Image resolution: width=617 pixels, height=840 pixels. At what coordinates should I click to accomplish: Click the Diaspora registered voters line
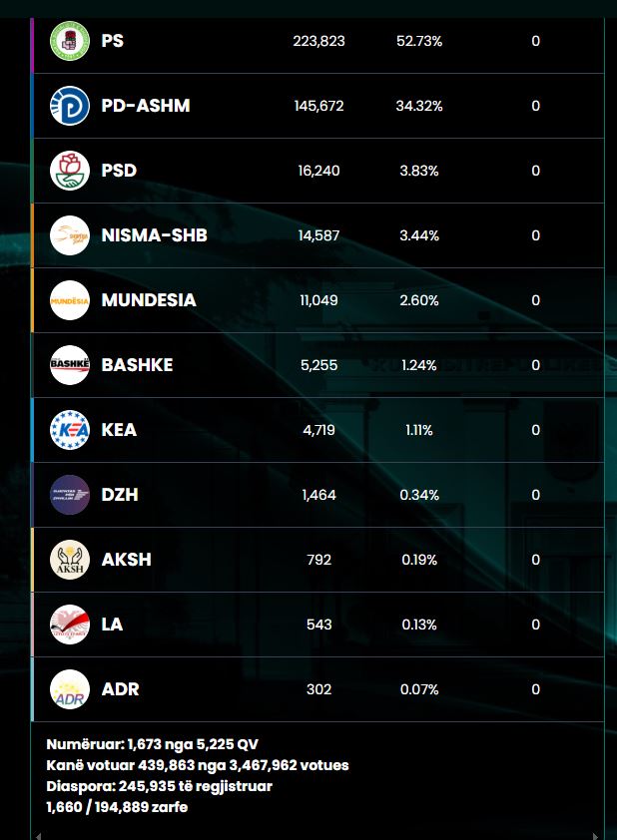pyautogui.click(x=160, y=786)
